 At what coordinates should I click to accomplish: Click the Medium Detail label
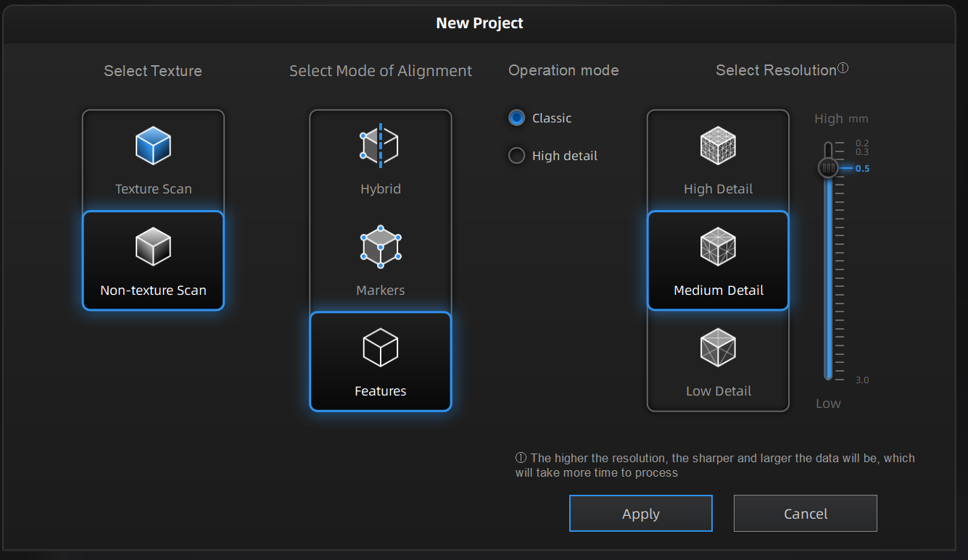[719, 291]
